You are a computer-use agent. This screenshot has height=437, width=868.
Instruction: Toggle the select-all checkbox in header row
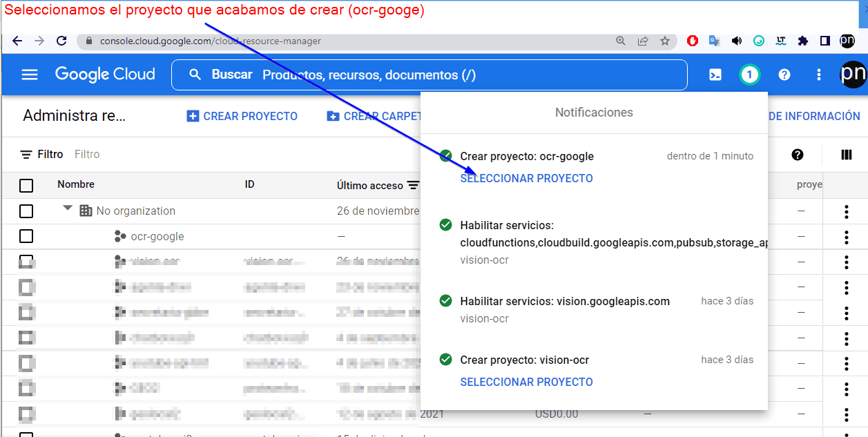tap(26, 185)
